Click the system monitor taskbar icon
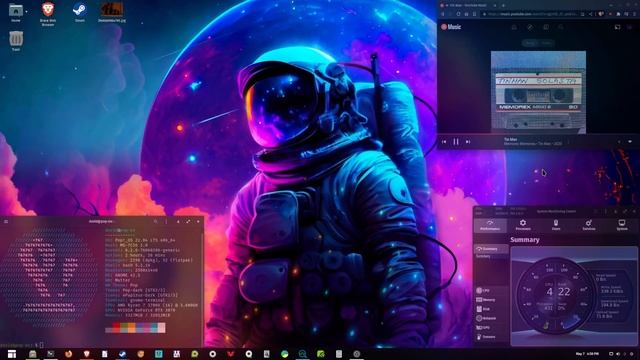 302,354
